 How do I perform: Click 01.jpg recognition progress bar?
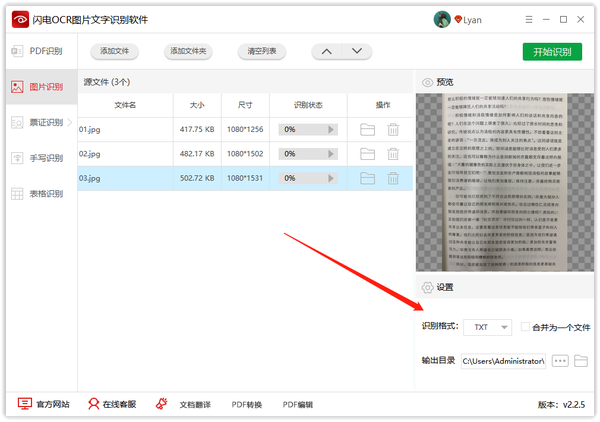pos(308,129)
